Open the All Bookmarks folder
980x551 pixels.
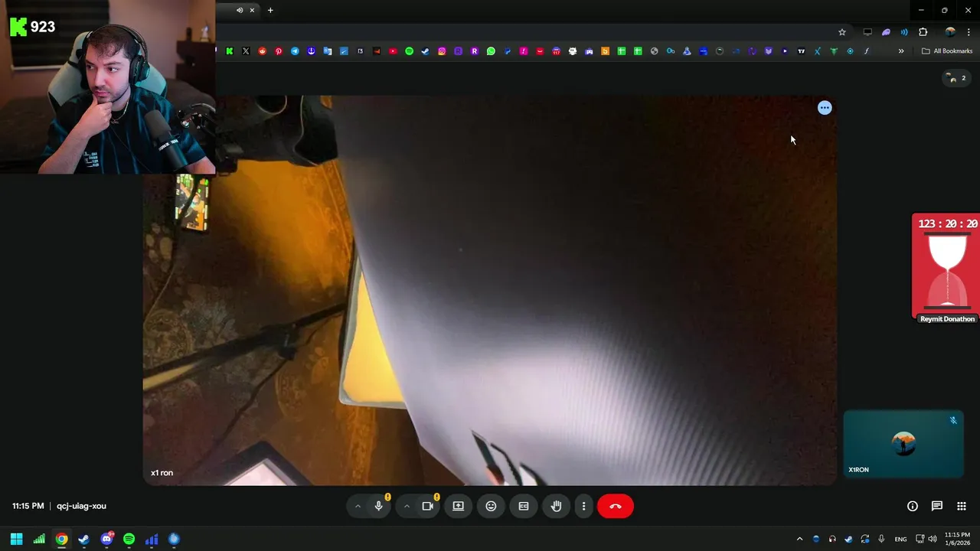point(947,51)
